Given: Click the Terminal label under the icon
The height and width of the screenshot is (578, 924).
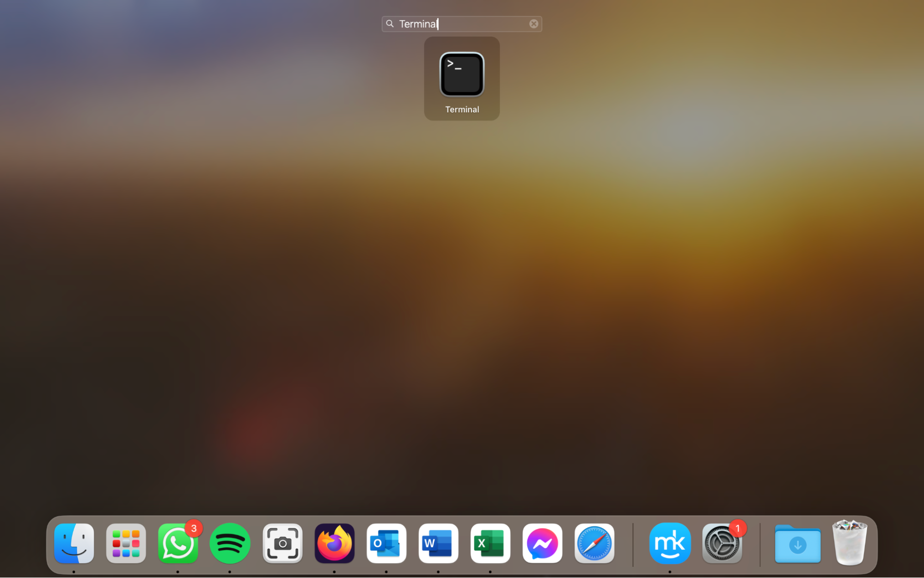Looking at the screenshot, I should 462,110.
